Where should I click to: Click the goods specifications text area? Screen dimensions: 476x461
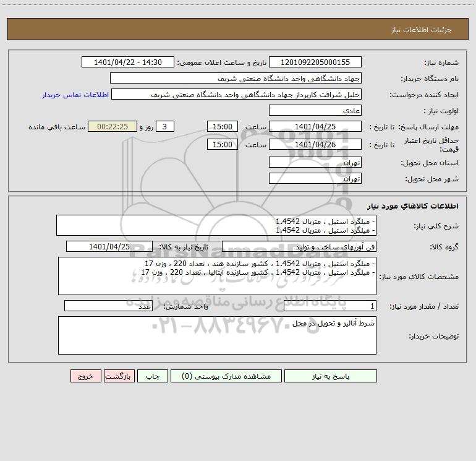[x=217, y=276]
